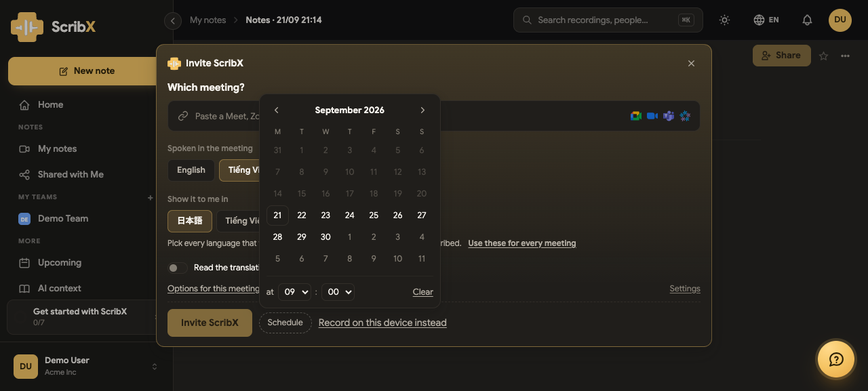The height and width of the screenshot is (391, 868).
Task: Open the Settings link in dialog
Action: [x=685, y=289]
